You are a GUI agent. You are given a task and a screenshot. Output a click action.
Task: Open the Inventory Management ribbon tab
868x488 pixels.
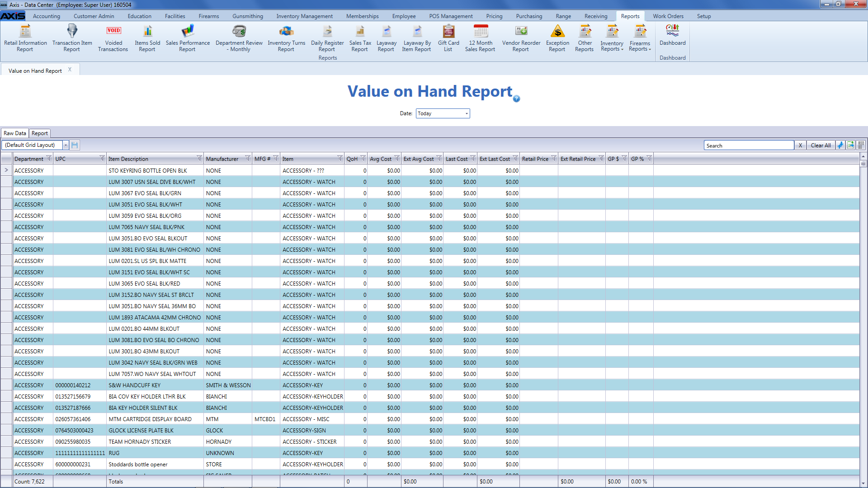(305, 16)
